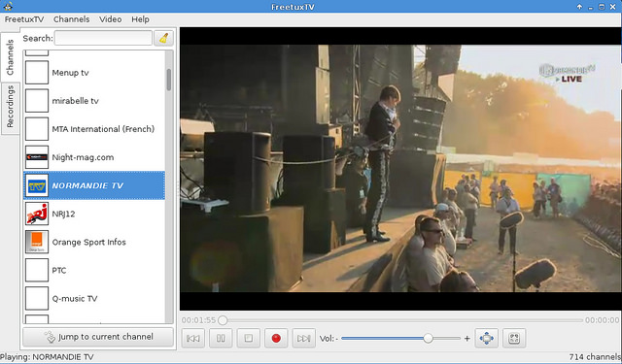Image resolution: width=622 pixels, height=364 pixels.
Task: Start recording with the red record button
Action: click(276, 338)
